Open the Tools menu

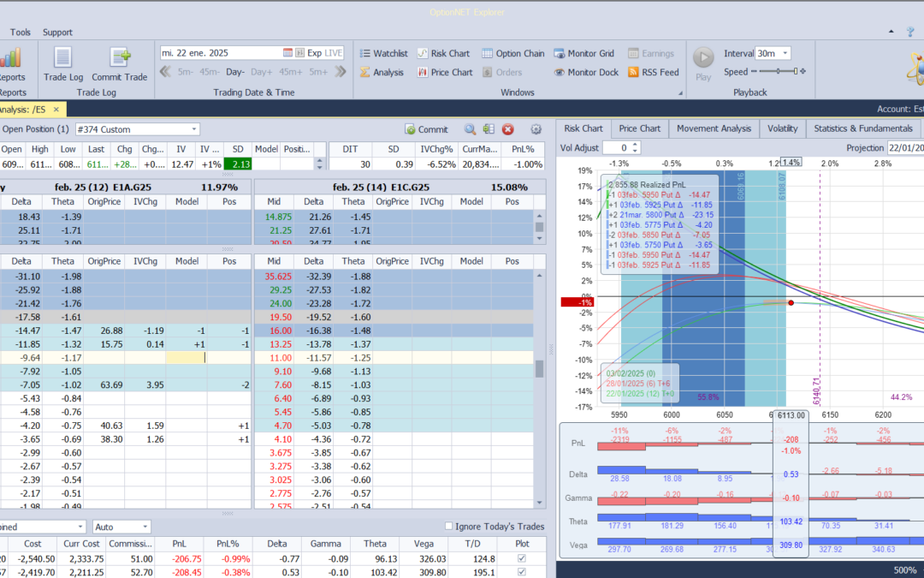tap(20, 32)
